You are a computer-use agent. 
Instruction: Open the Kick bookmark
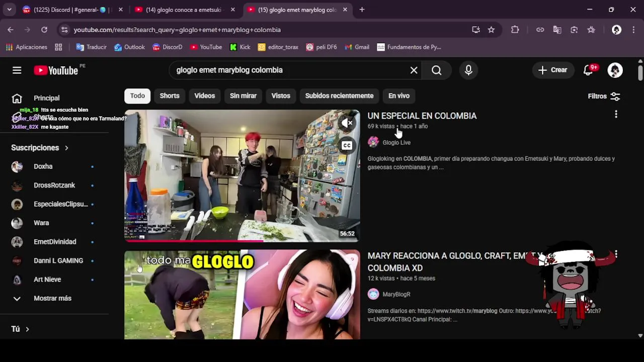point(240,47)
